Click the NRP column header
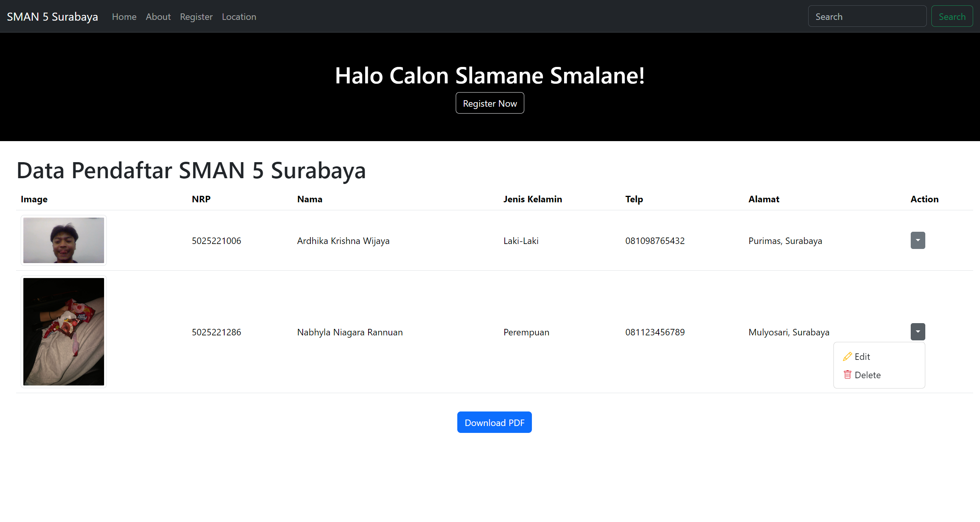Image resolution: width=980 pixels, height=522 pixels. (201, 199)
